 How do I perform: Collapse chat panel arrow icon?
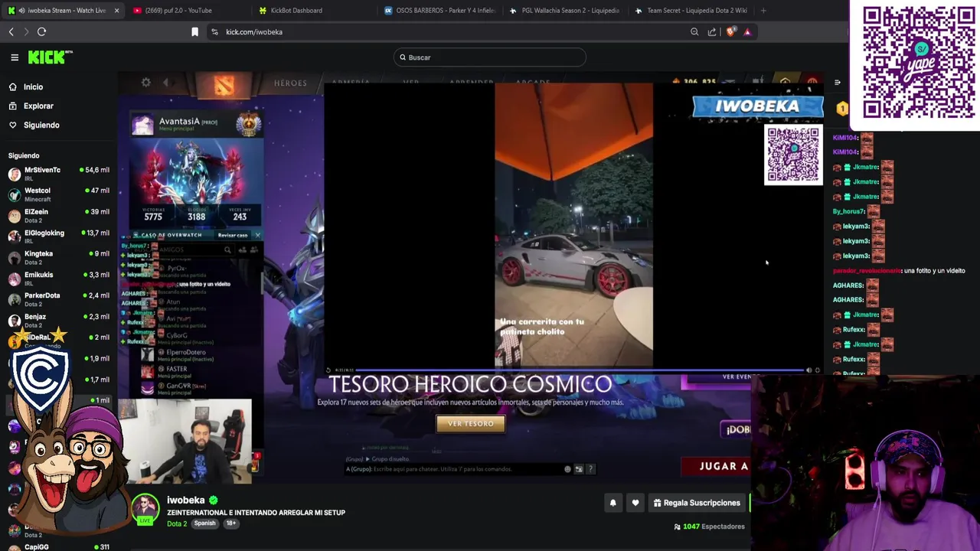(x=837, y=83)
